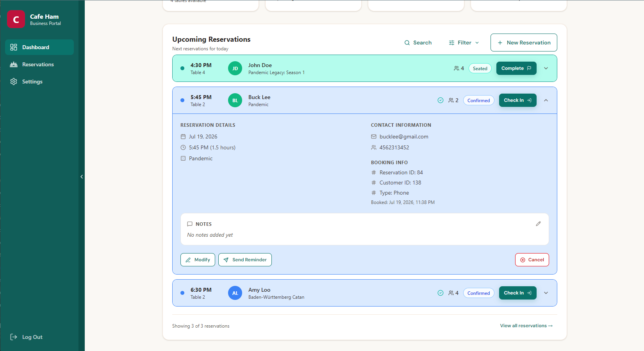Click the Notes speech bubble icon
Viewport: 644px width, 351px height.
tap(190, 224)
